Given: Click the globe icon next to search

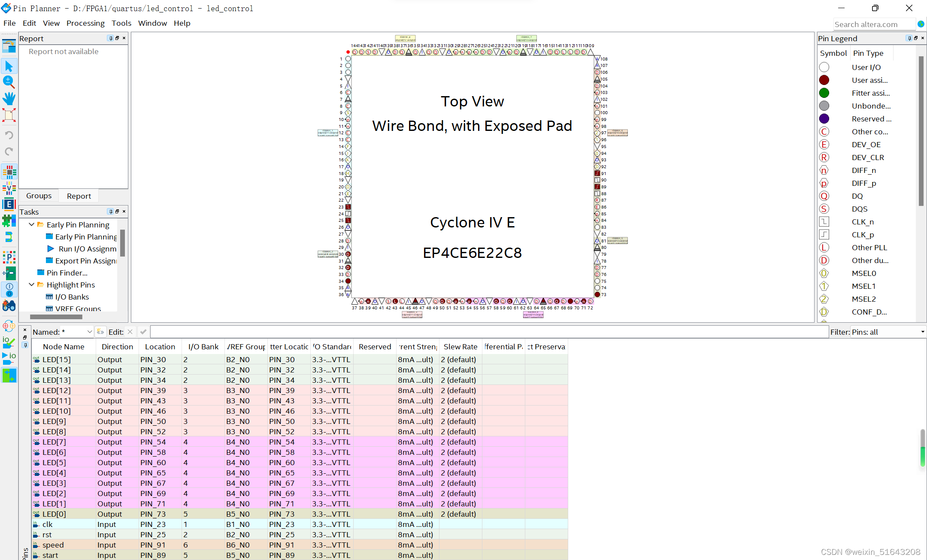Looking at the screenshot, I should pos(921,24).
